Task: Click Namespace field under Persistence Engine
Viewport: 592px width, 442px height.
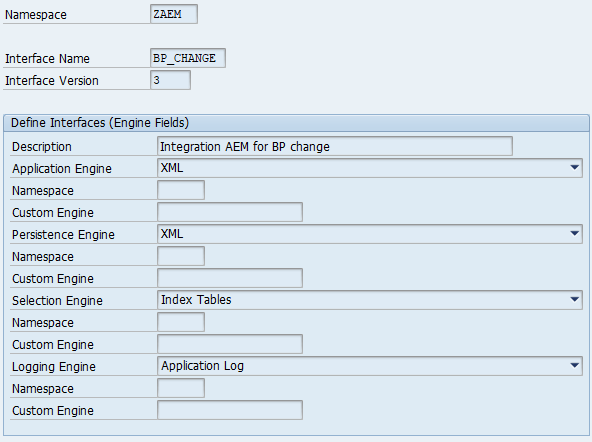Action: click(x=181, y=256)
